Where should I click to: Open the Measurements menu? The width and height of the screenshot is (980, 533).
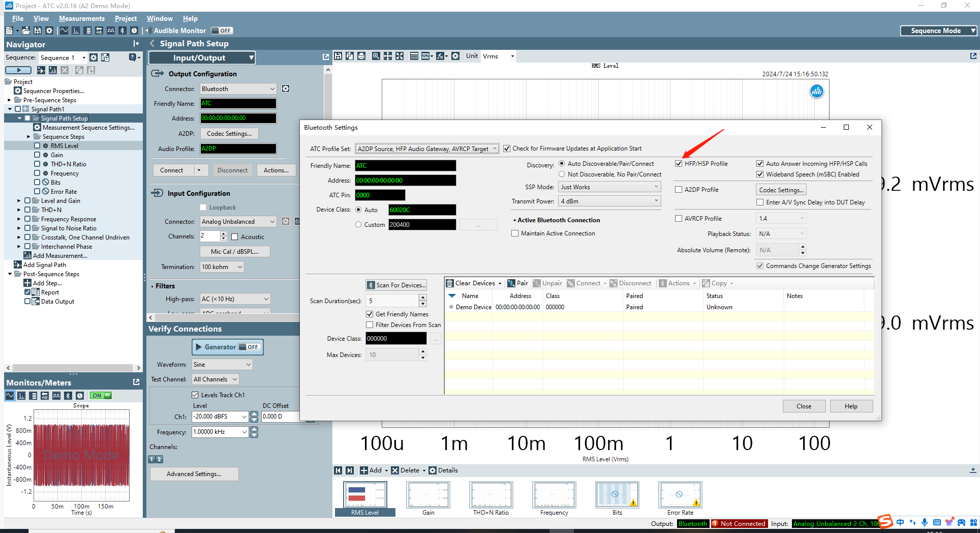coord(82,18)
